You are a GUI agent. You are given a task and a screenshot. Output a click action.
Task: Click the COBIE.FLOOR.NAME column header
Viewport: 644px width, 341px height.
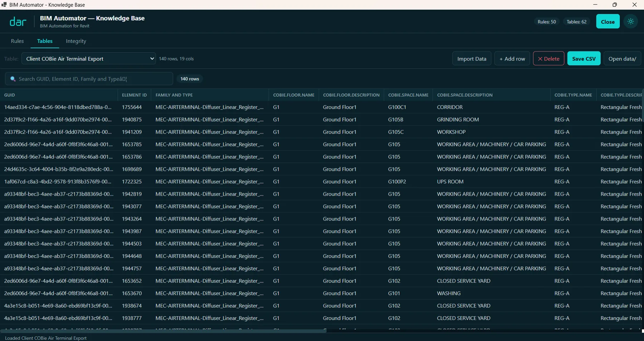point(294,95)
